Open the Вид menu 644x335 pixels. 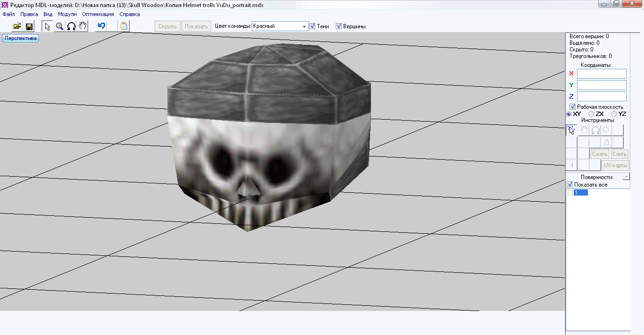coord(48,14)
